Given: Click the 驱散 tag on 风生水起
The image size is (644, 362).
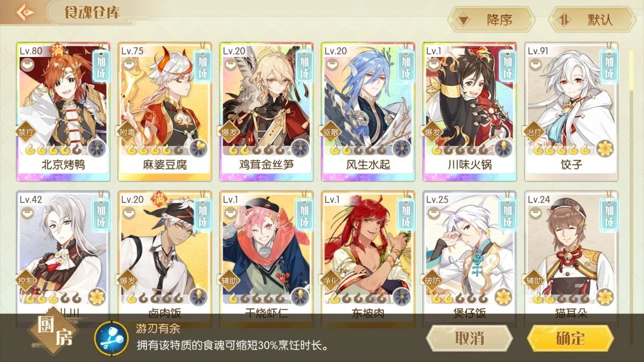Looking at the screenshot, I should 330,132.
